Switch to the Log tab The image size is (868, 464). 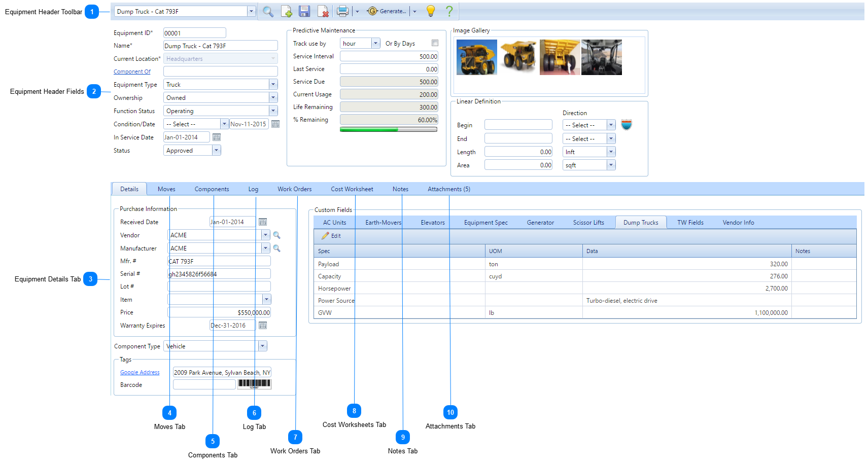(253, 189)
